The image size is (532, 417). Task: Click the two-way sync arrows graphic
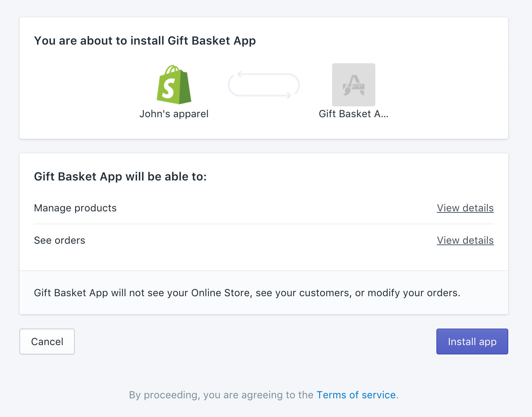tap(264, 85)
